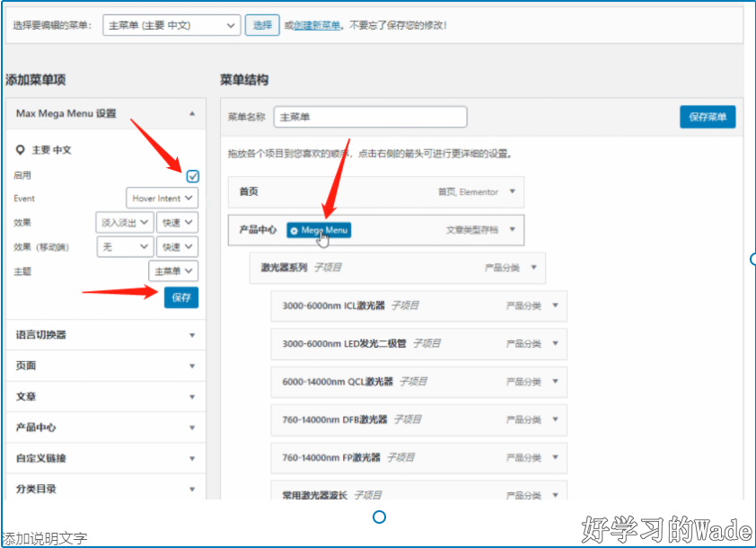756x548 pixels.
Task: Expand the 激光器系列 item arrow
Action: pos(533,267)
